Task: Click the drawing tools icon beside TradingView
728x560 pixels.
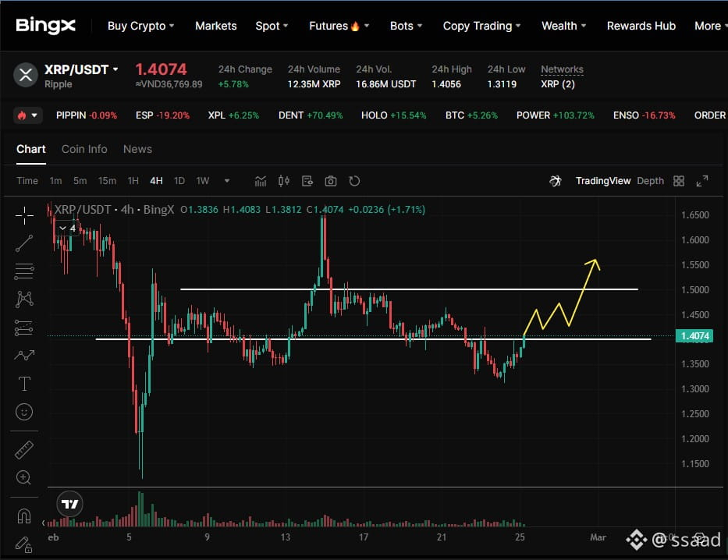Action: tap(556, 181)
